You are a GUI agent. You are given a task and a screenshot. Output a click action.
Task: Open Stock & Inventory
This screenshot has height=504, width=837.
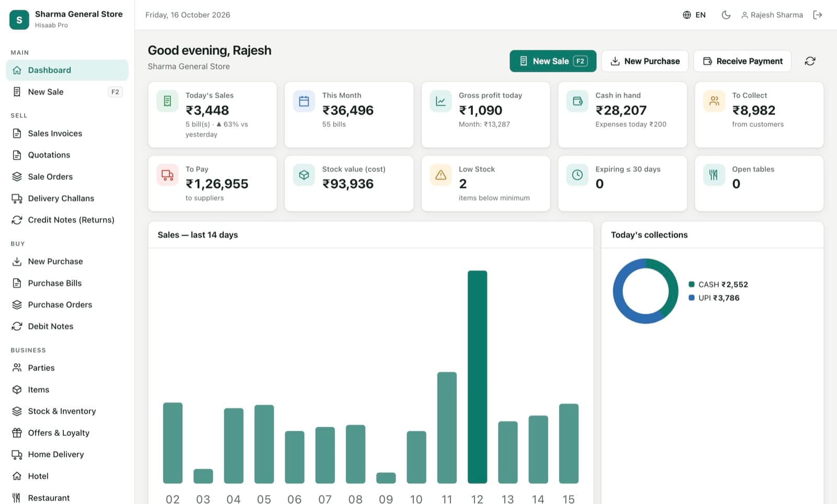pyautogui.click(x=67, y=411)
